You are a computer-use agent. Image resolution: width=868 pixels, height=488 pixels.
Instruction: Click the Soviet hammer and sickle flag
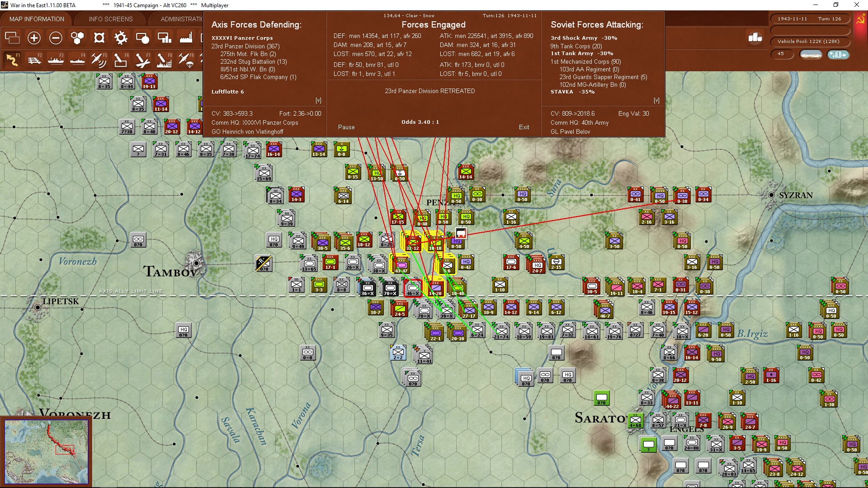(x=860, y=20)
